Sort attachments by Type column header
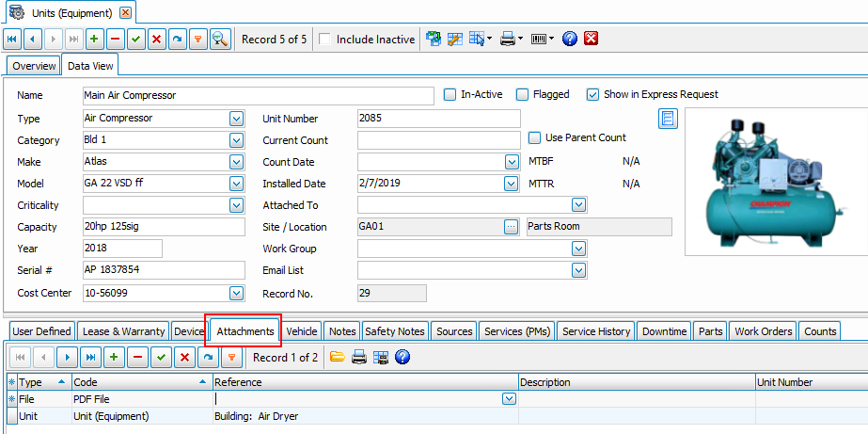The height and width of the screenshot is (434, 868). point(44,382)
